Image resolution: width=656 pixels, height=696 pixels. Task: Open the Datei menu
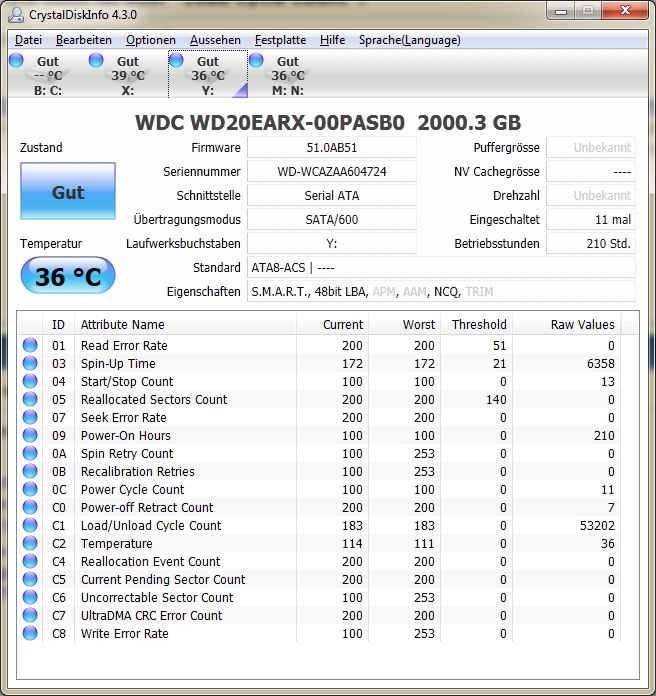(28, 40)
